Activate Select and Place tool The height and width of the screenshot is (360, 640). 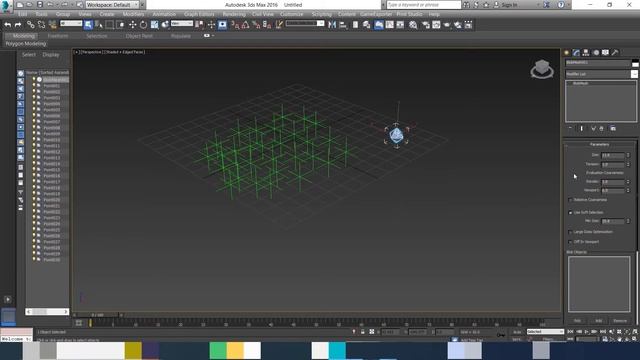click(x=165, y=25)
